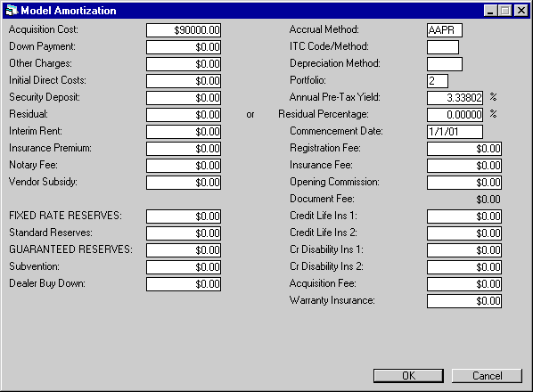The width and height of the screenshot is (533, 392).
Task: Edit the Portfolio field
Action: point(438,81)
